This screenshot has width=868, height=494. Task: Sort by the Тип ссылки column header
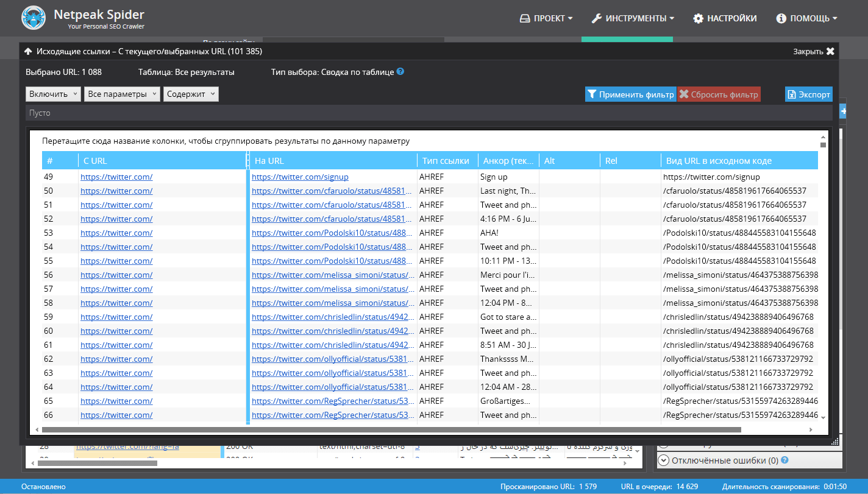click(x=447, y=161)
